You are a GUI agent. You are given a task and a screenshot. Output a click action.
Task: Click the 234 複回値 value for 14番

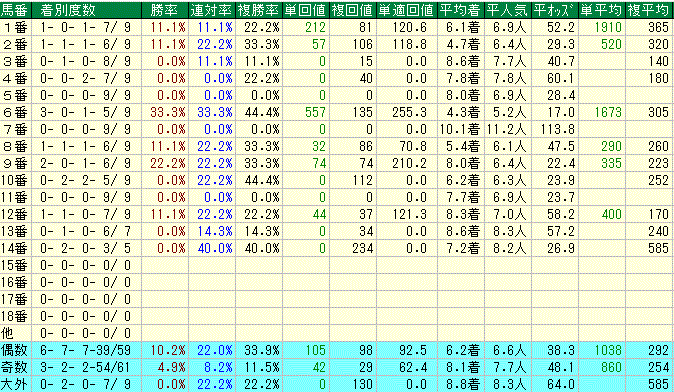[x=362, y=248]
